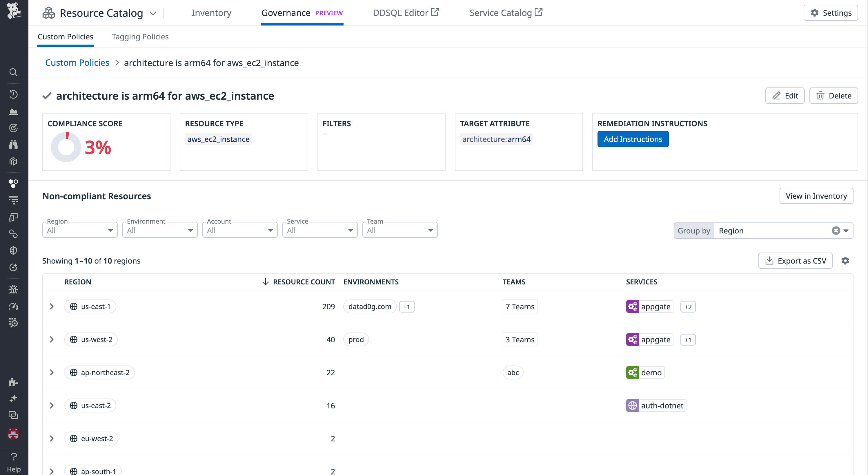Expand the ap-northeast-2 region row
This screenshot has height=475, width=868.
[x=52, y=372]
